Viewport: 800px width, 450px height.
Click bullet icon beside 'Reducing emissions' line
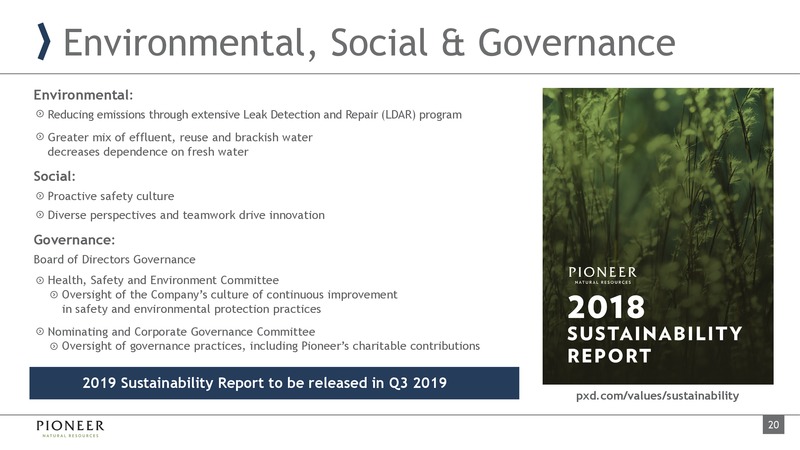tap(40, 114)
